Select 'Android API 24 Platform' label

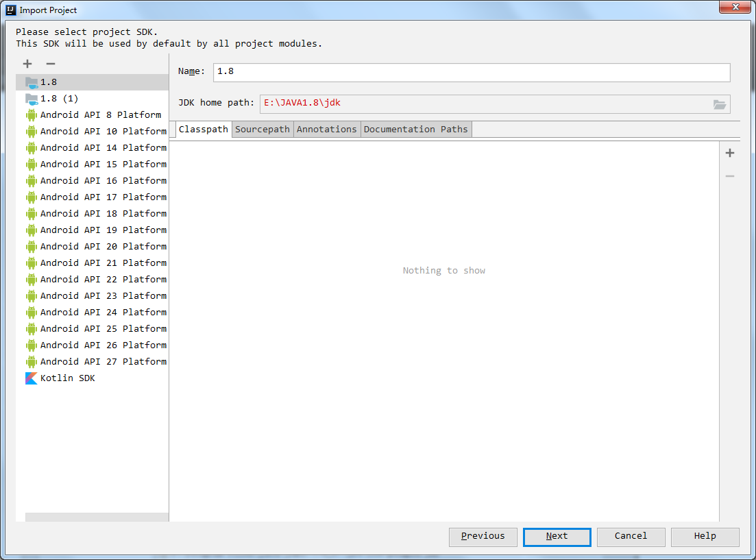point(103,312)
